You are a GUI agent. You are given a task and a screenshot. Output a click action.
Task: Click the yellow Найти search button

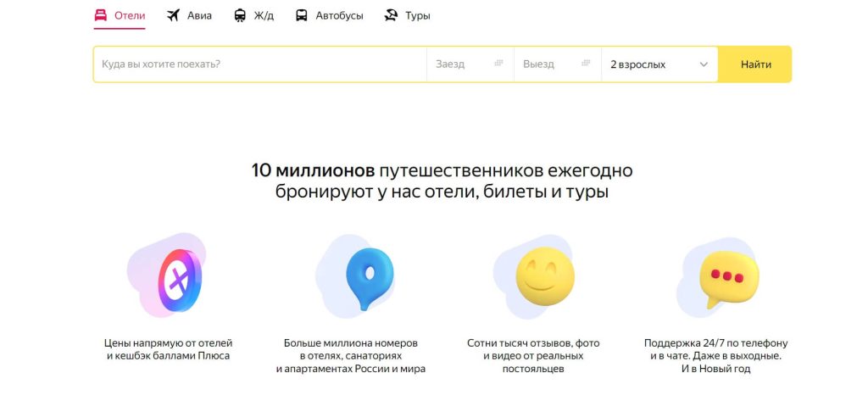coord(755,64)
